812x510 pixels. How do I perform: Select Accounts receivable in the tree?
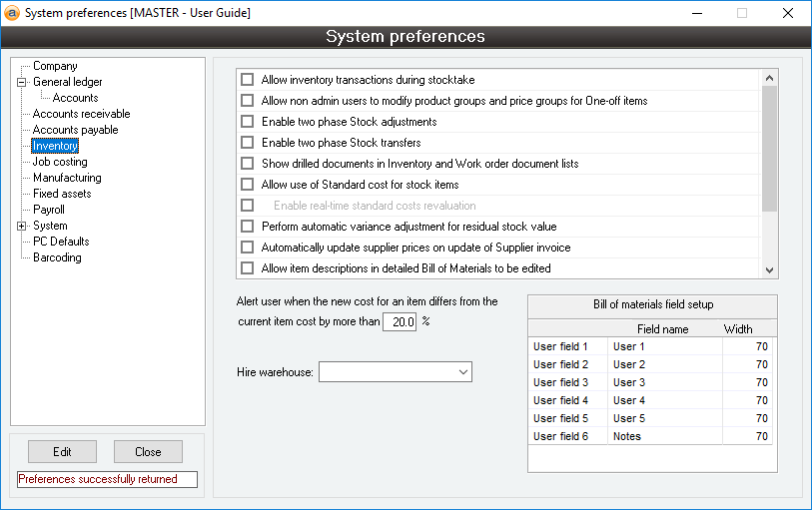coord(81,114)
